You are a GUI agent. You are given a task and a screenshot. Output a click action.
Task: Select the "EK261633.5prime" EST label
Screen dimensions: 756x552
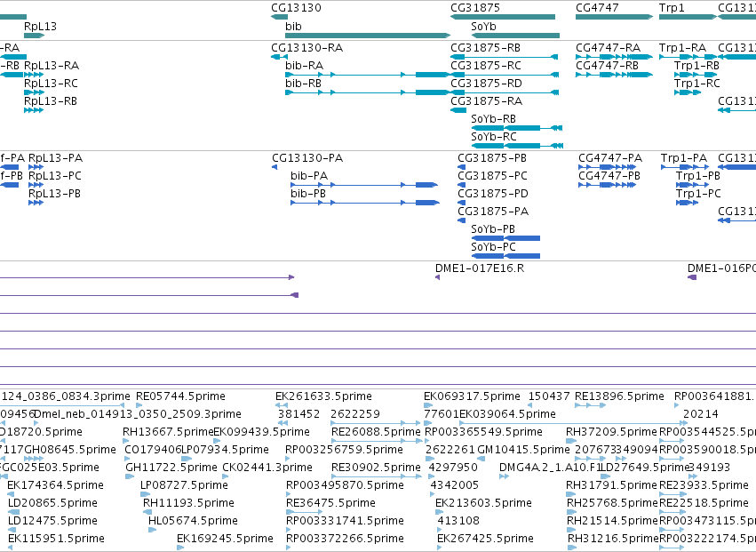tap(323, 396)
